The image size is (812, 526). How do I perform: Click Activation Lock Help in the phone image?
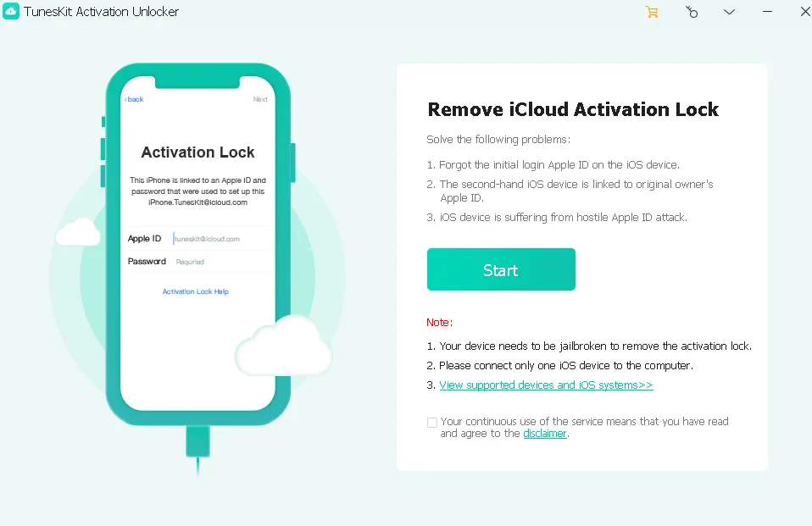pos(196,291)
